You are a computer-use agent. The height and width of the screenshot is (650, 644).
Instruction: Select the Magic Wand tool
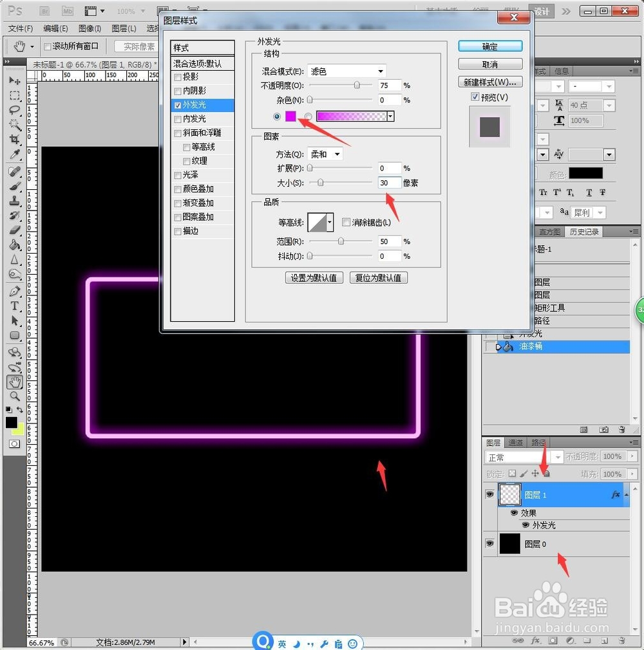(15, 125)
